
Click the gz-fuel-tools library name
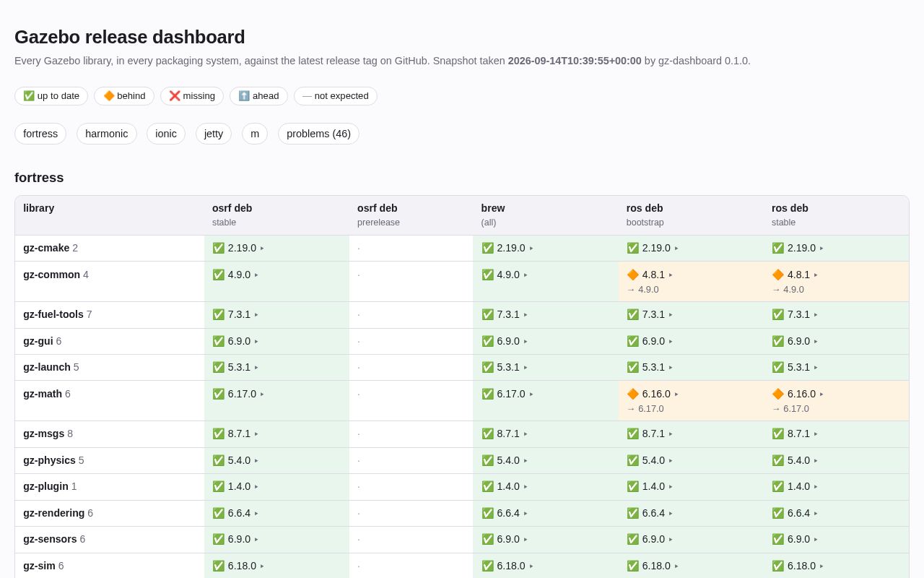pos(53,314)
